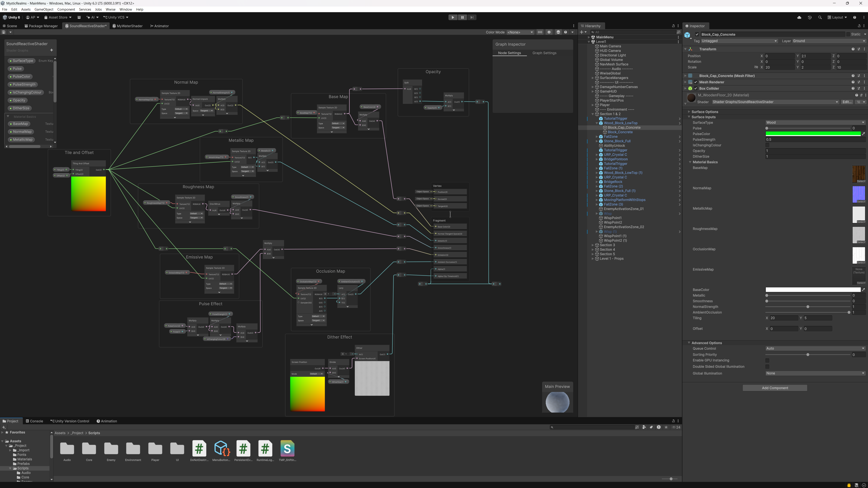Screen dimensions: 868x488
Task: Open the Wwise menu
Action: (110, 9)
